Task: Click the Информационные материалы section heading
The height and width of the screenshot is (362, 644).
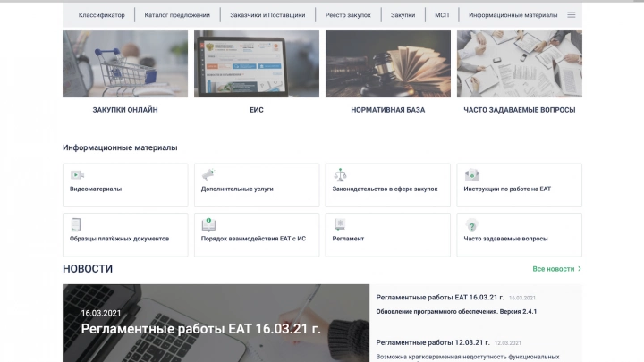Action: coord(120,147)
